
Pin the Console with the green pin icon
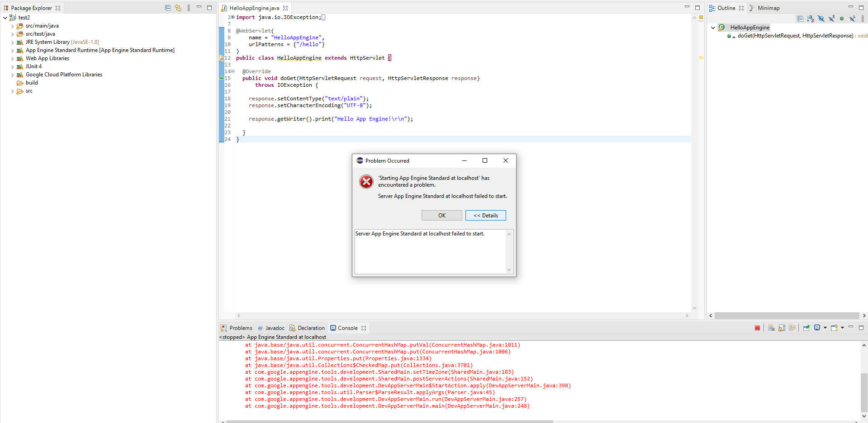pos(806,328)
